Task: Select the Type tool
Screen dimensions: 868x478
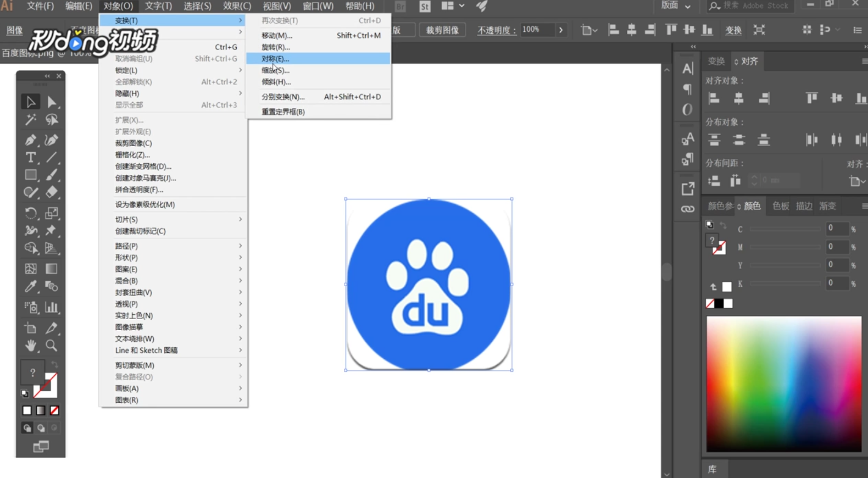Action: pos(31,158)
